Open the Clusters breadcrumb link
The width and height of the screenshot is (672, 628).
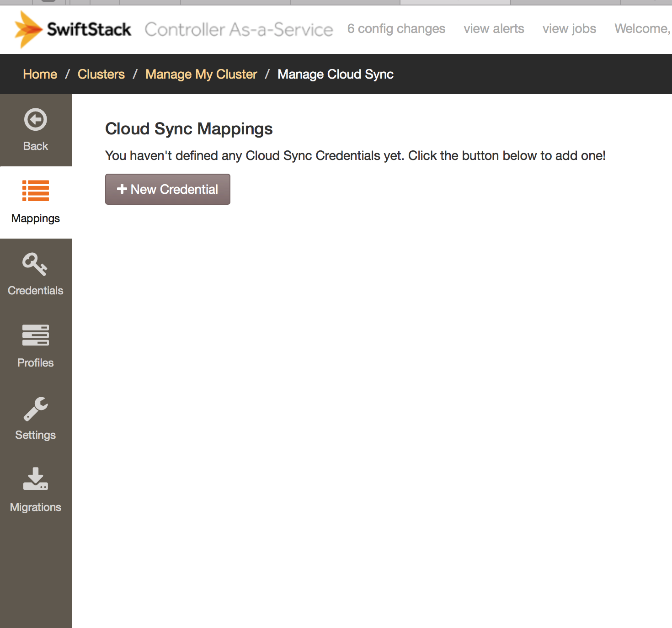coord(101,74)
